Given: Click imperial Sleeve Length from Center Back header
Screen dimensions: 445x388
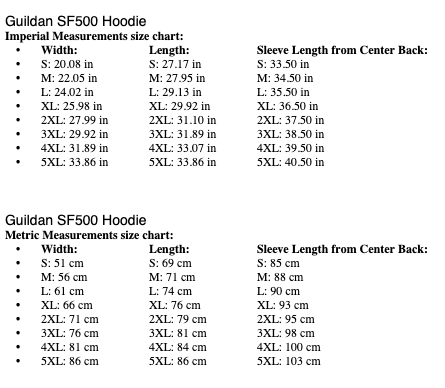Looking at the screenshot, I should (x=342, y=50).
